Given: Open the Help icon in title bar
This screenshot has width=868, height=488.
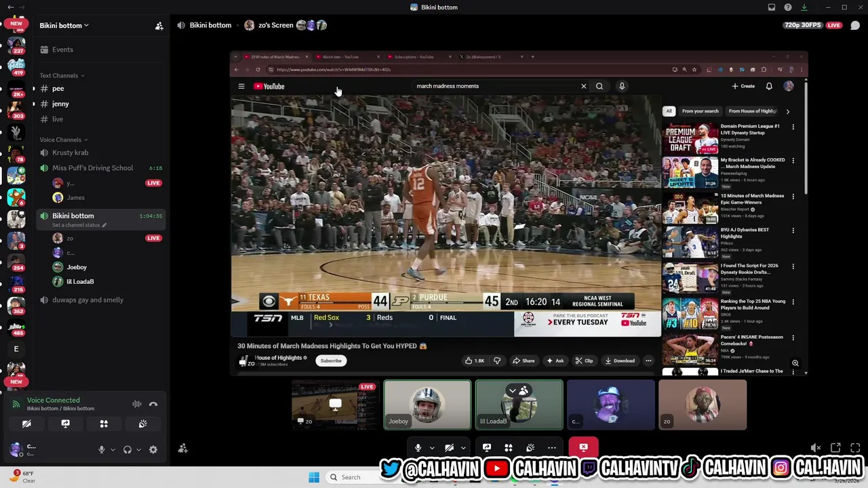Looking at the screenshot, I should pyautogui.click(x=788, y=7).
